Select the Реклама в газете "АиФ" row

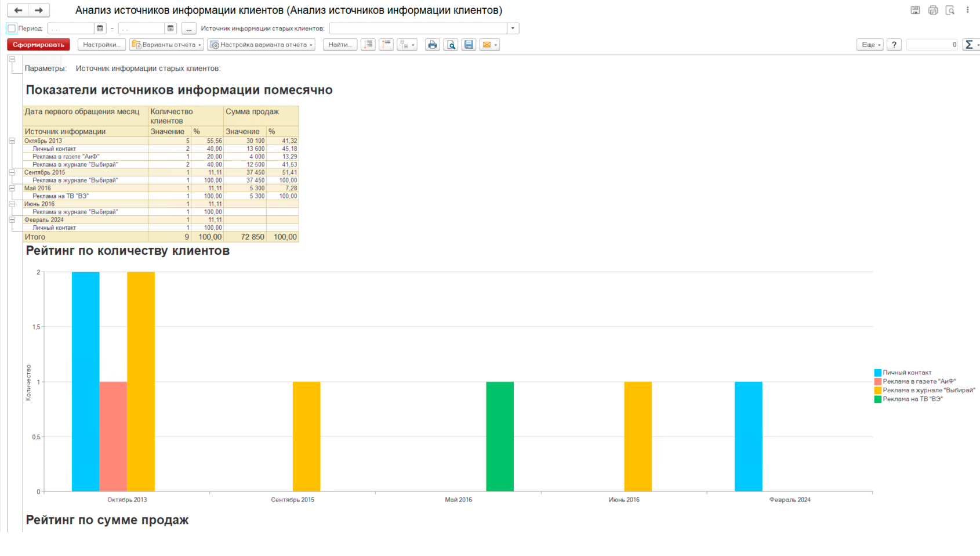(x=161, y=157)
